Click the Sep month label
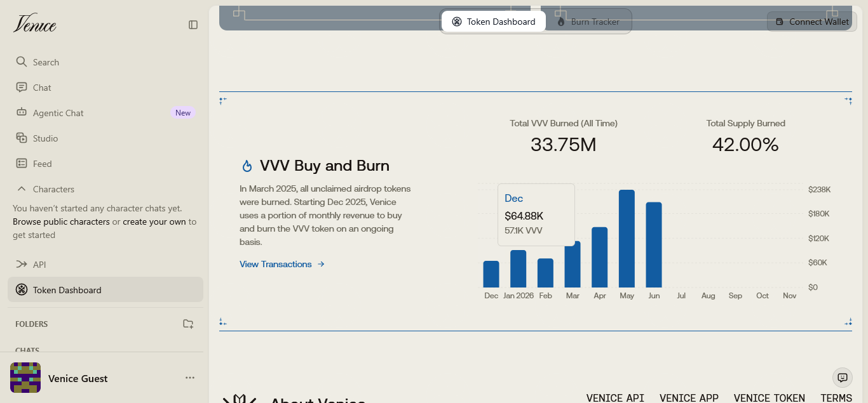 coord(735,296)
